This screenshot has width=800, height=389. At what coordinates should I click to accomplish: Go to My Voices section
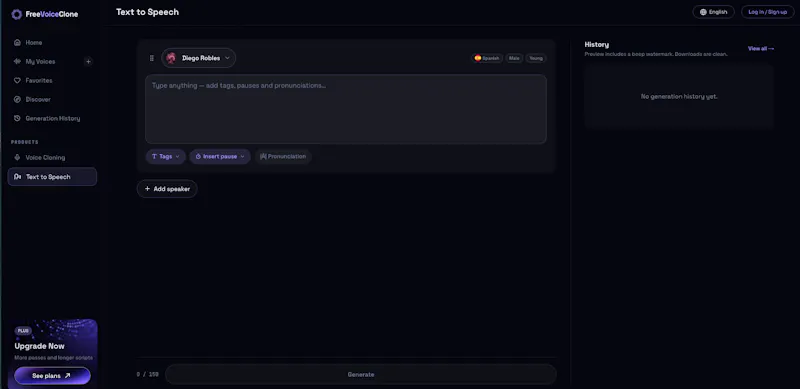40,61
